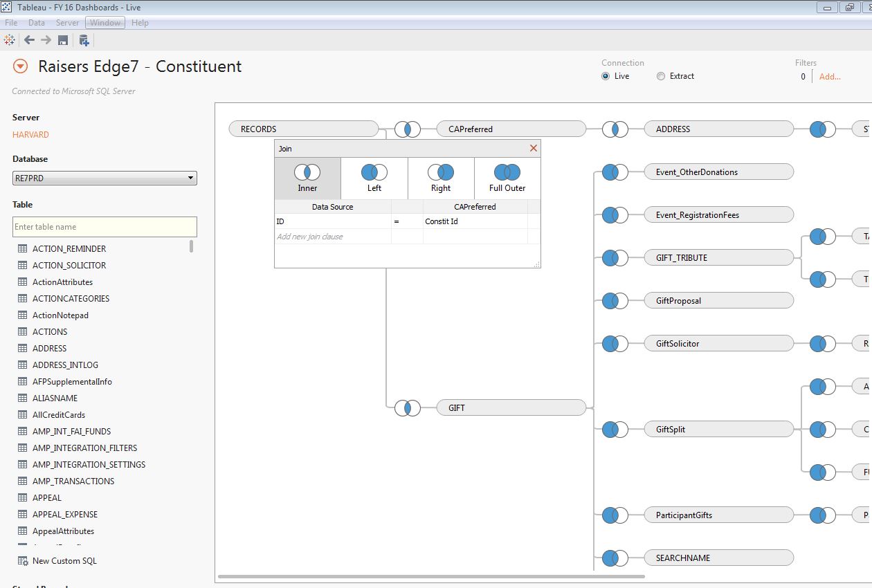Select the Inner join type
Image resolution: width=872 pixels, height=588 pixels.
pos(307,178)
